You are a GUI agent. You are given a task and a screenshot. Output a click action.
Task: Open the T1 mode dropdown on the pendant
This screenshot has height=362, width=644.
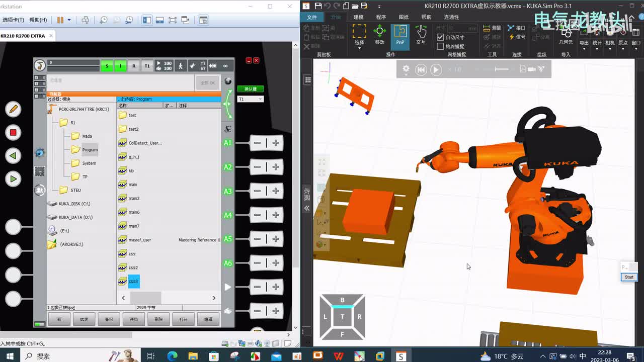click(x=251, y=99)
